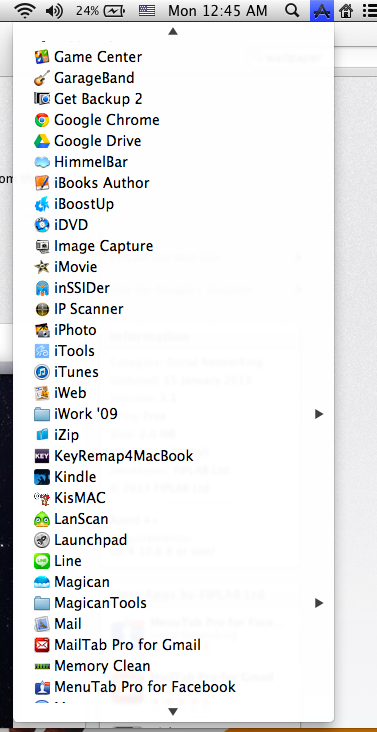The width and height of the screenshot is (377, 732).
Task: Click the MenuTab Pro for Facebook icon
Action: tap(42, 687)
